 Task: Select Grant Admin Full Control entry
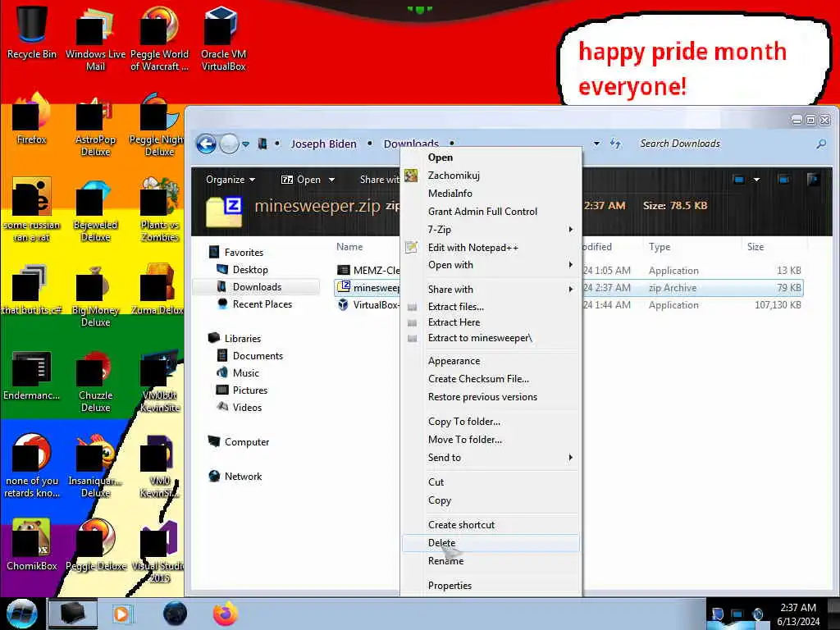pos(491,212)
